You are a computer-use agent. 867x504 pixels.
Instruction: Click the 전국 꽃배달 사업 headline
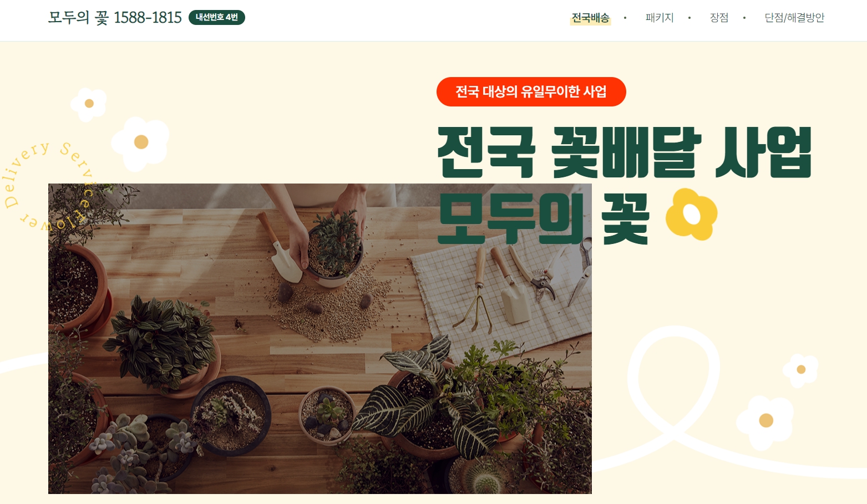tap(625, 152)
